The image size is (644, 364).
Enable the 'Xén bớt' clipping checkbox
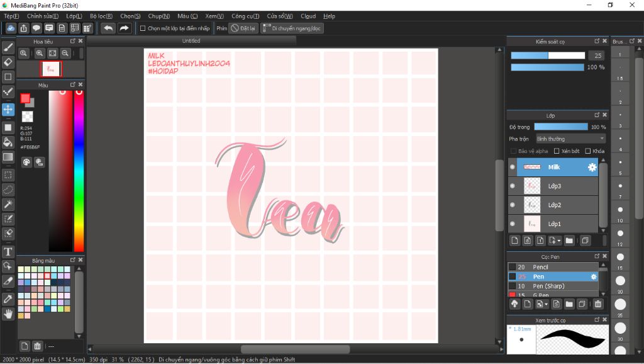coord(557,151)
